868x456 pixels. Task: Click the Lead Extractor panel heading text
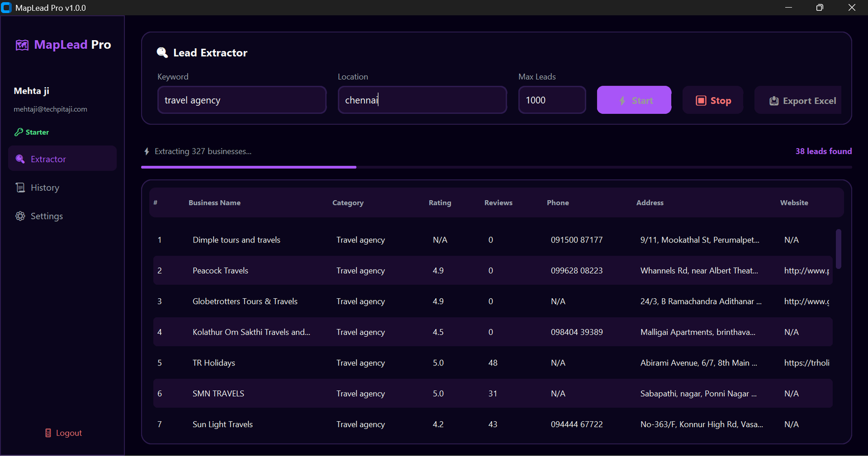tap(210, 53)
